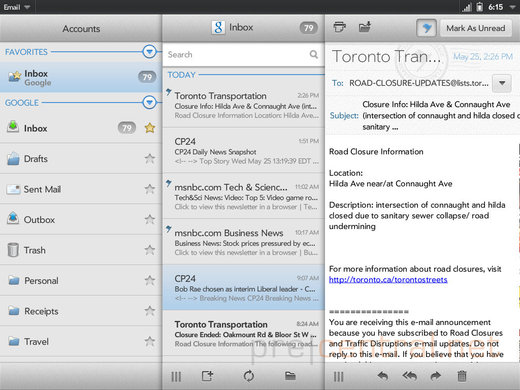The width and height of the screenshot is (520, 390).
Task: Open the folders icon in inbox toolbar
Action: 290,376
